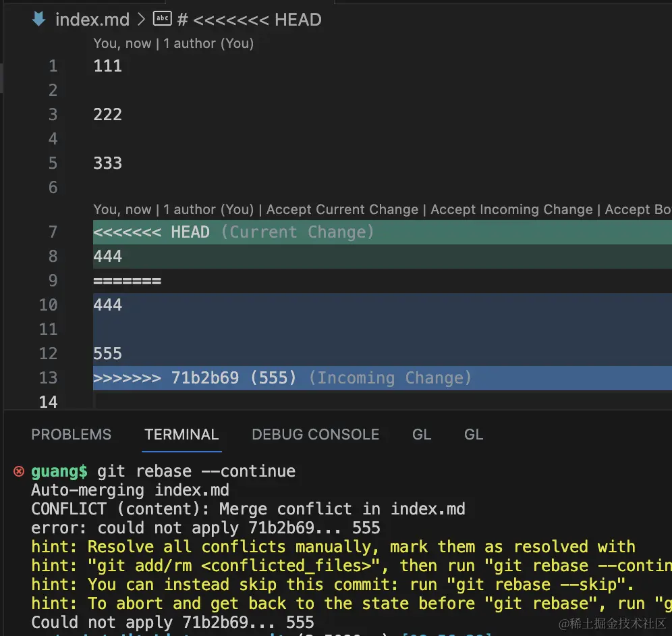Switch to the first GL tab
Image resolution: width=672 pixels, height=636 pixels.
click(422, 434)
